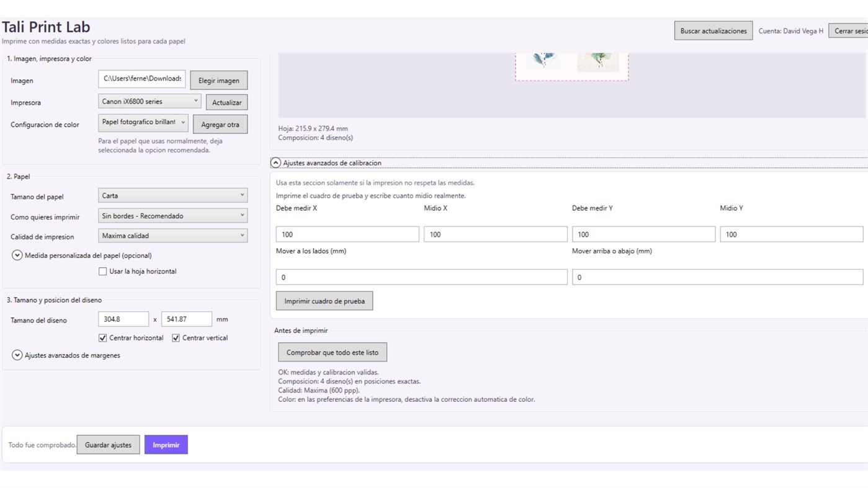Viewport: 868px width, 488px height.
Task: Uncheck Centrar vertical checkbox
Action: pyautogui.click(x=176, y=338)
